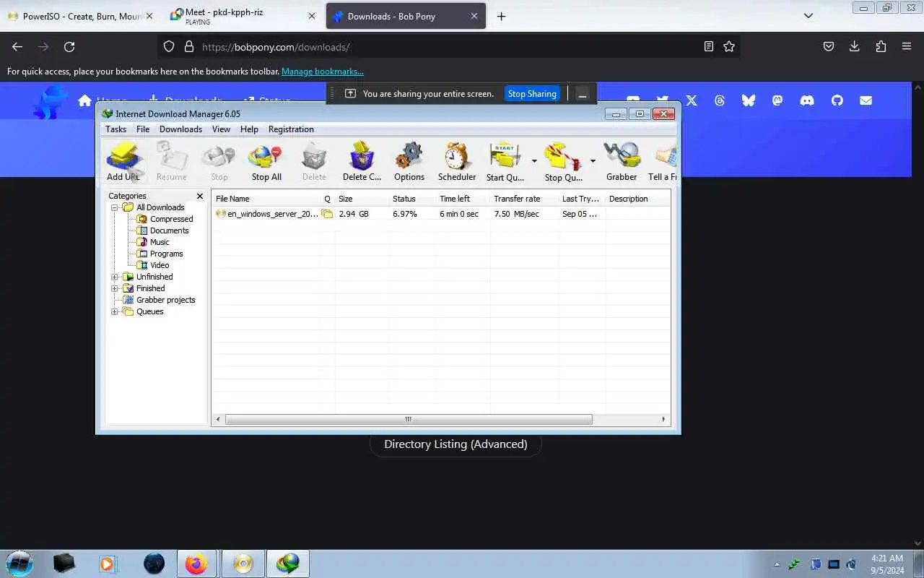This screenshot has width=924, height=578.
Task: Click the horizontal scrollbar thumb in IDM
Action: 409,419
